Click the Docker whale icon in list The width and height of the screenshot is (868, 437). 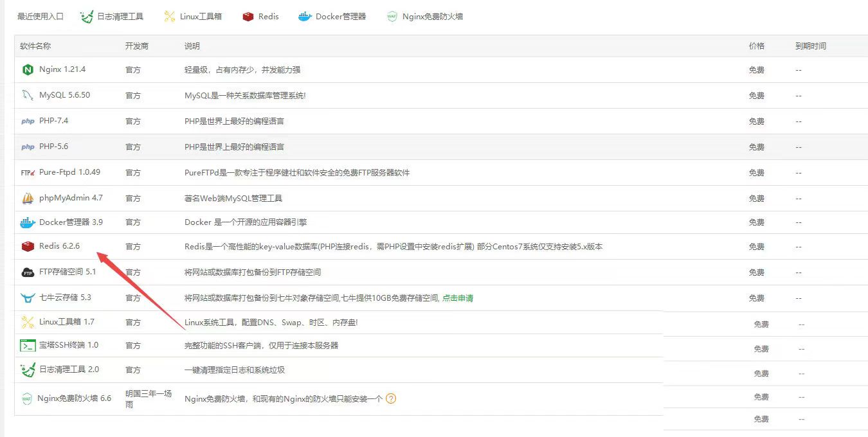click(28, 222)
